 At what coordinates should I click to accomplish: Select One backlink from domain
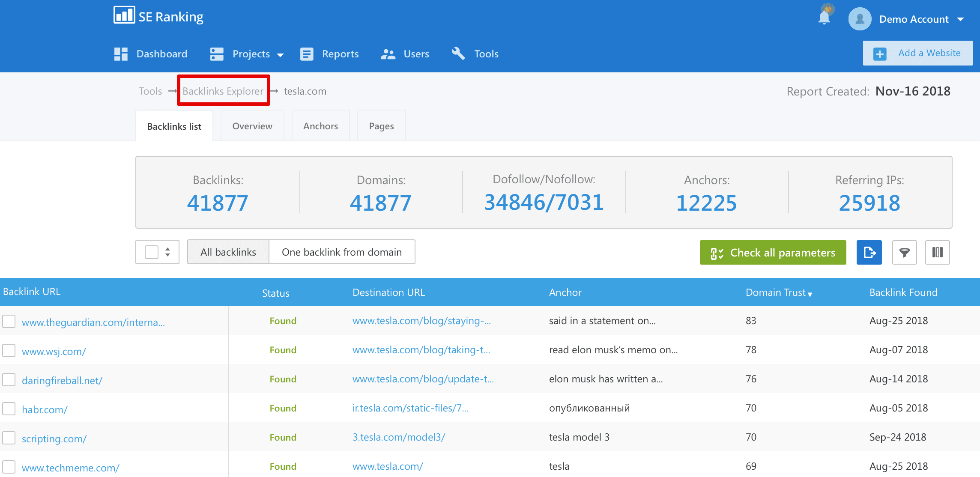pos(342,252)
